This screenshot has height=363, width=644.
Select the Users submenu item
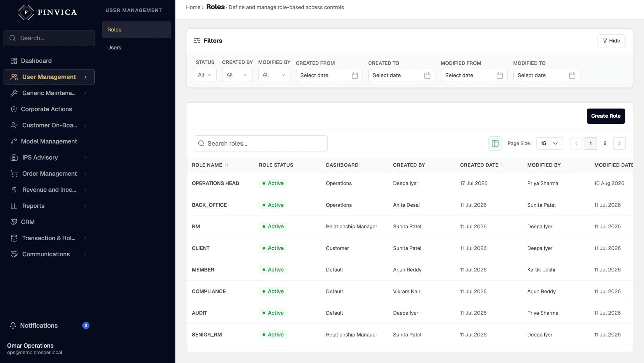coord(136,48)
